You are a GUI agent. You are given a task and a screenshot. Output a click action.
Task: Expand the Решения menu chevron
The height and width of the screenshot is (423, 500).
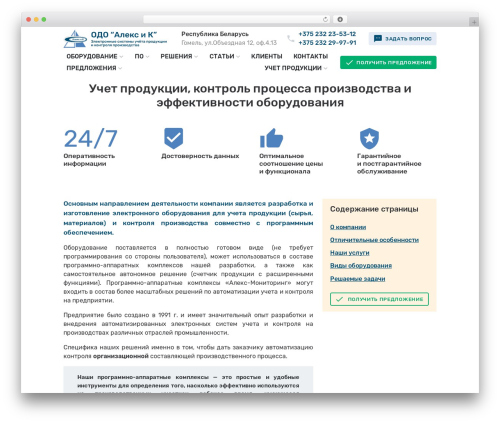(x=196, y=57)
